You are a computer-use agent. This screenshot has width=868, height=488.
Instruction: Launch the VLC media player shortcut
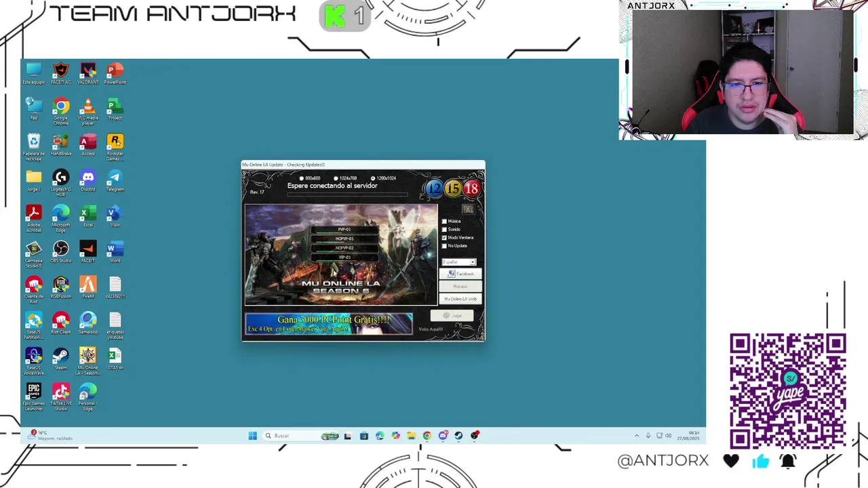[x=88, y=112]
